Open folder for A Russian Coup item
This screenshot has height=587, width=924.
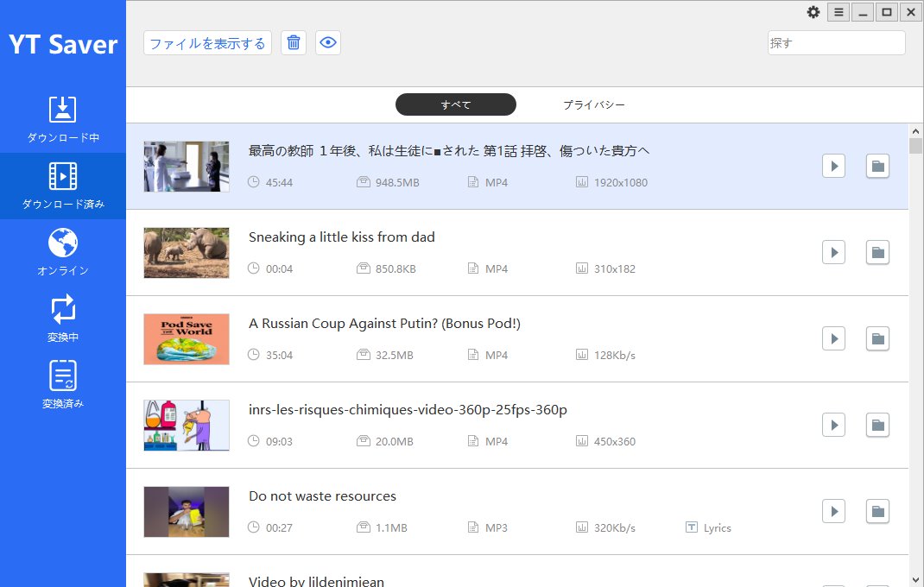coord(877,338)
